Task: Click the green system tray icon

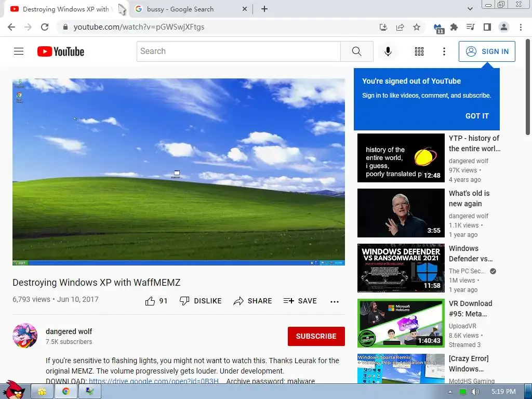Action: coord(463,392)
